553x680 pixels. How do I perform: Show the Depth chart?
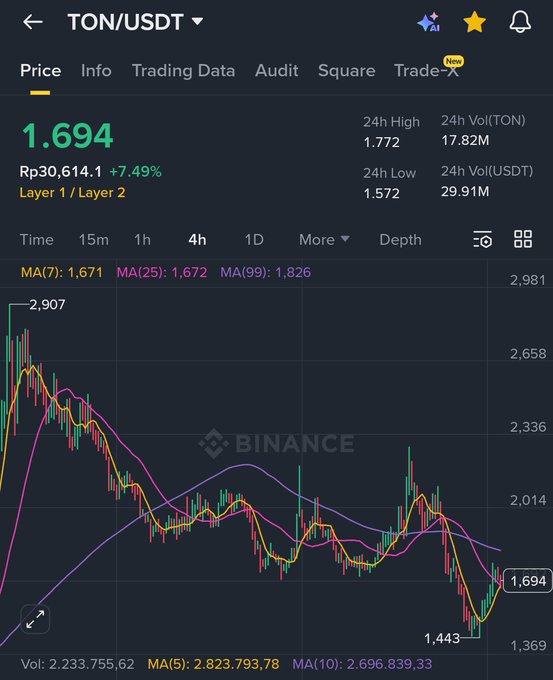tap(400, 240)
